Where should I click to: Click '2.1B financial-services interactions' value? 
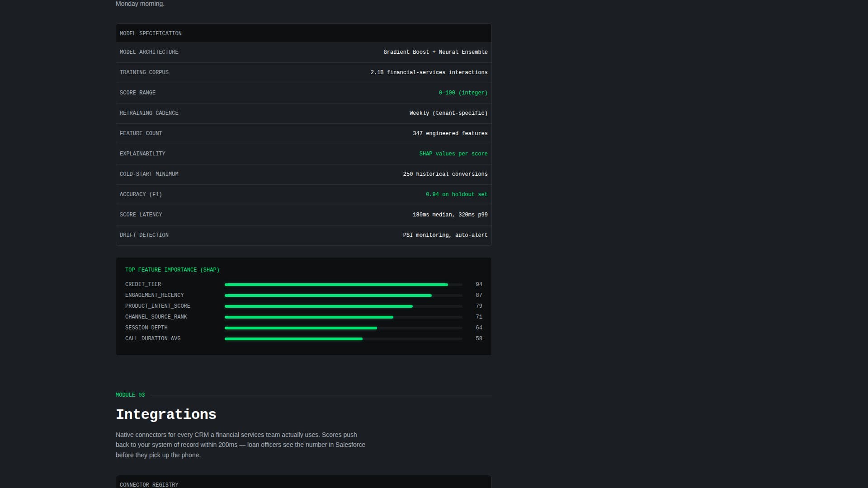tap(429, 72)
